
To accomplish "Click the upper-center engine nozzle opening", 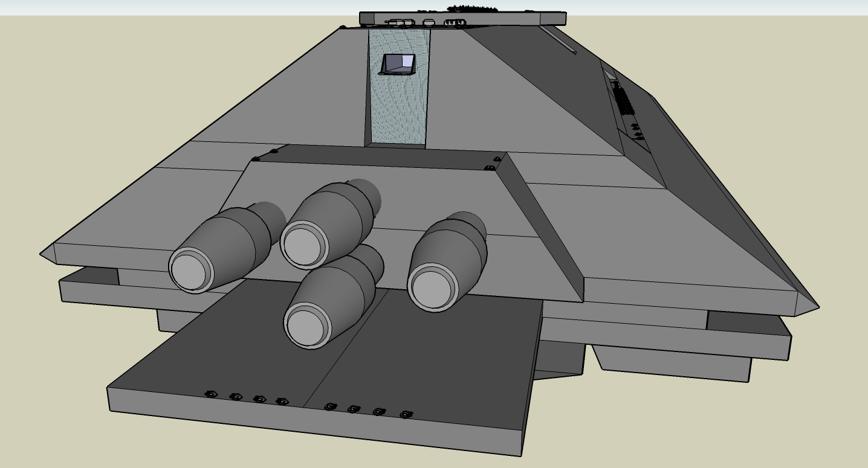I will click(x=303, y=244).
